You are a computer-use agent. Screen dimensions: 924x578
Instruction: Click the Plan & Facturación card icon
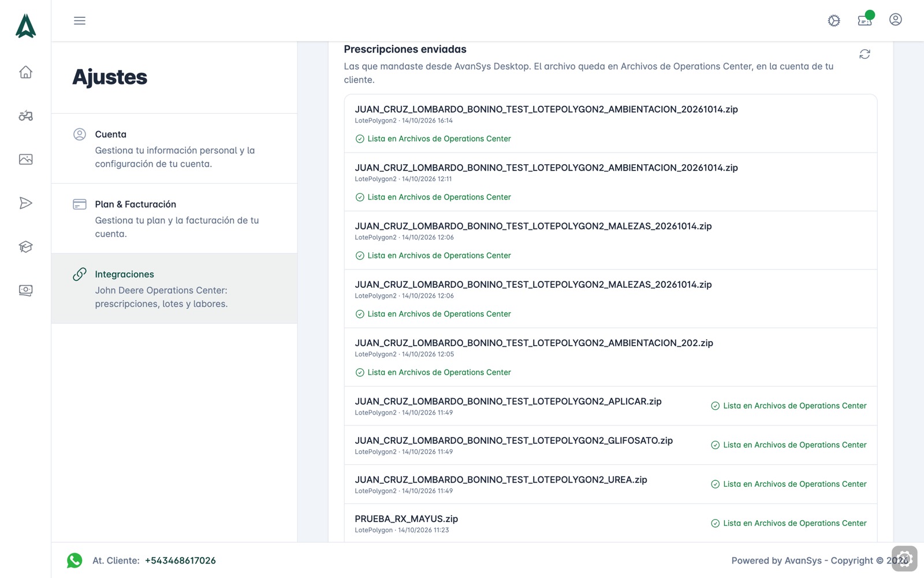pos(80,204)
